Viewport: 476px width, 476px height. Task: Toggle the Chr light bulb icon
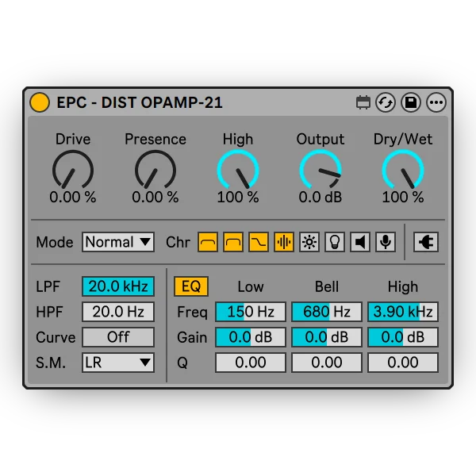click(x=335, y=242)
